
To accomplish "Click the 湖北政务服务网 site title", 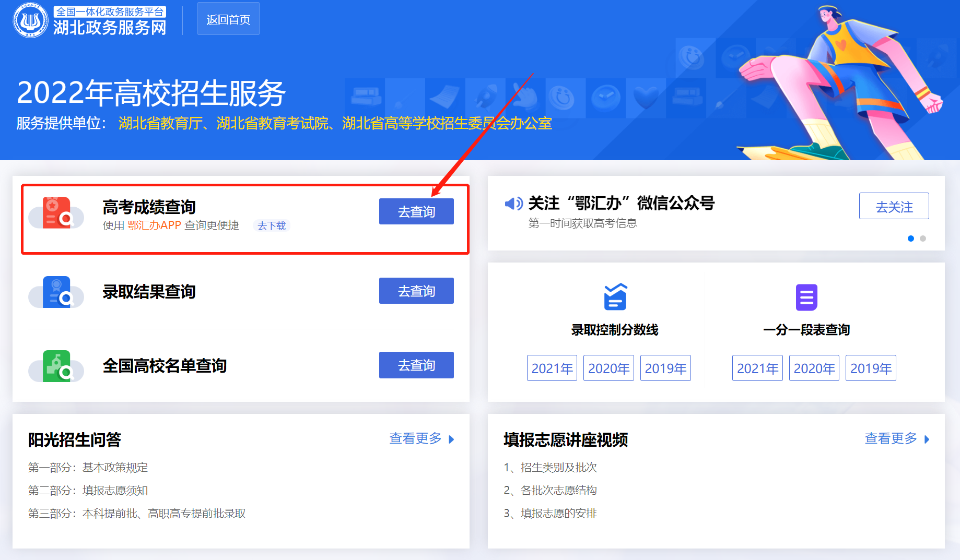I will [110, 27].
